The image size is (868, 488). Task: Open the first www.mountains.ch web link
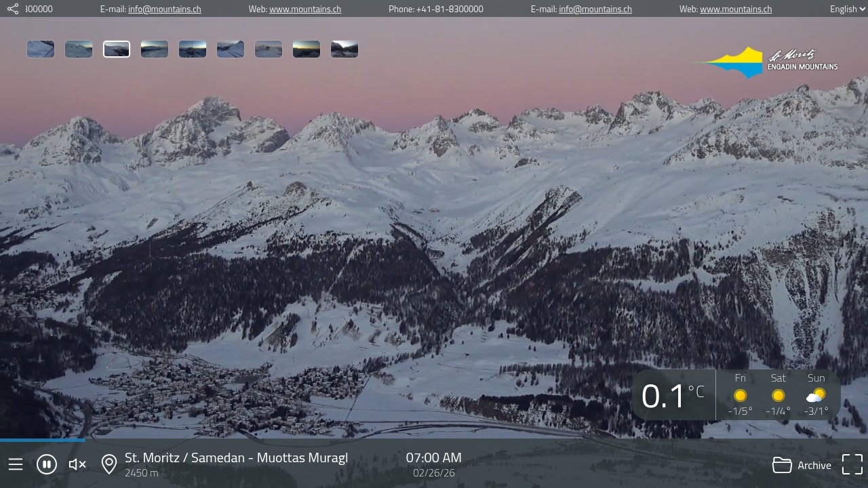(304, 9)
